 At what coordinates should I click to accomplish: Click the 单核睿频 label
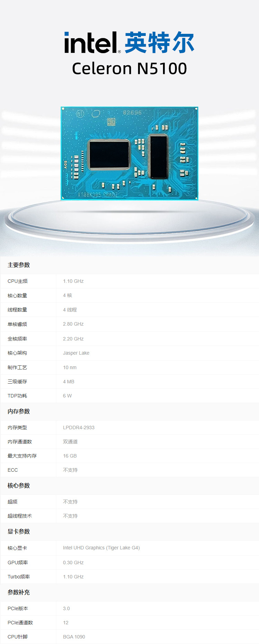pos(17,324)
